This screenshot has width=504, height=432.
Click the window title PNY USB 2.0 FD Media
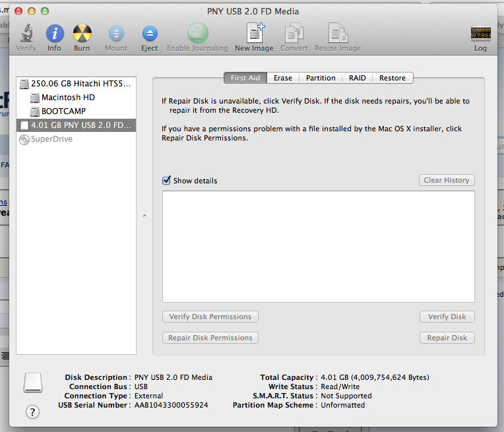(253, 12)
